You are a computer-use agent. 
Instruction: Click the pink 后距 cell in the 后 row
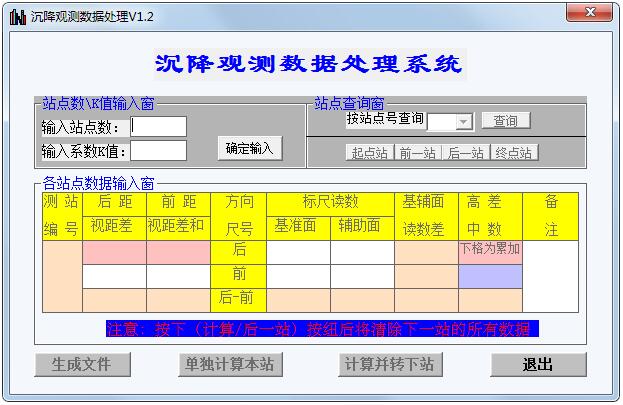(x=114, y=252)
